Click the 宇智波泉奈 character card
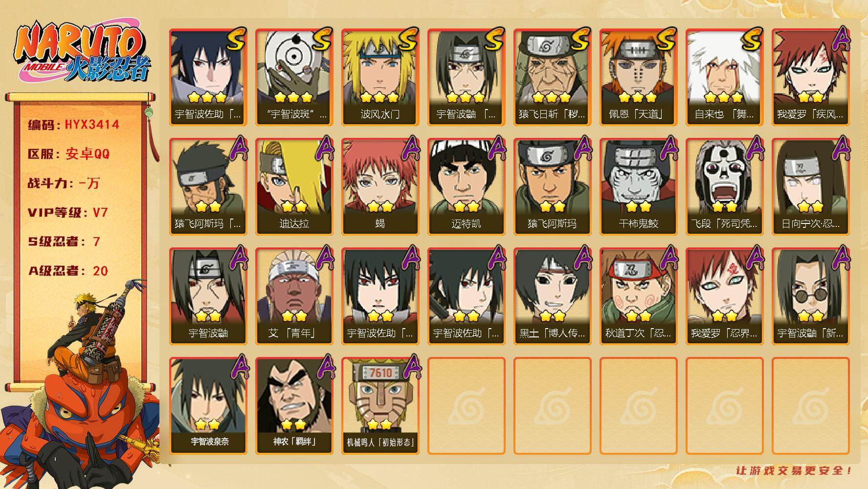Screen dimensions: 868x489 click(208, 406)
